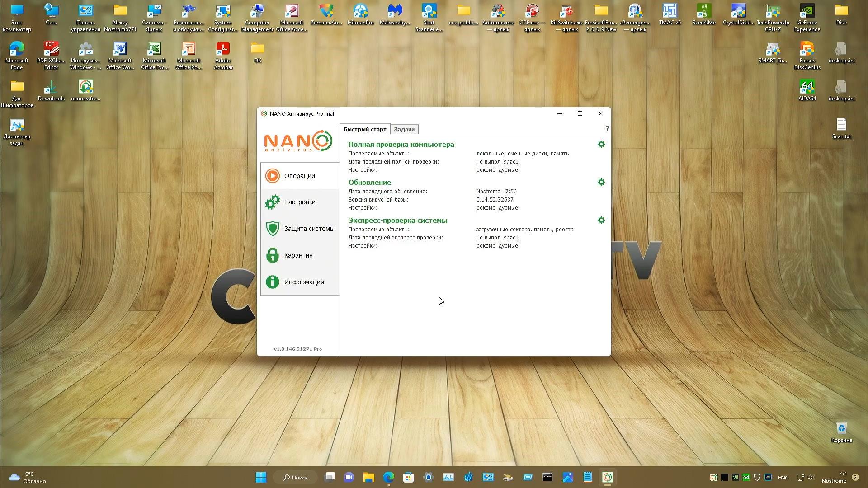Open Настройки gears icon in sidebar
This screenshot has height=488, width=868.
pos(273,202)
